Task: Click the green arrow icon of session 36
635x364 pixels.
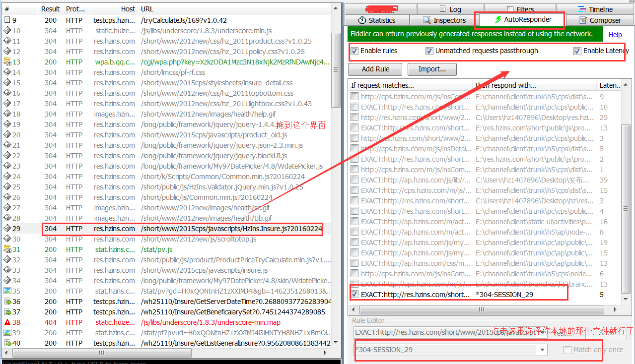Action: tap(7, 302)
